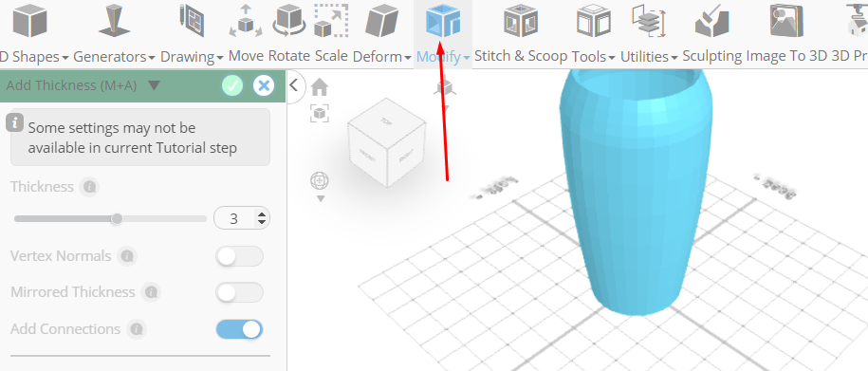Select the Scale tool icon

[331, 21]
